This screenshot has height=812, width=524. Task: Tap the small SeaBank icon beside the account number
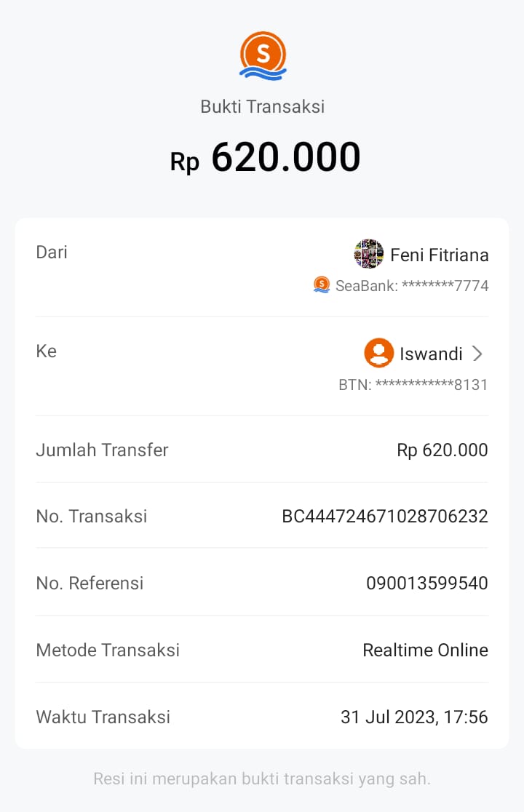coord(322,285)
